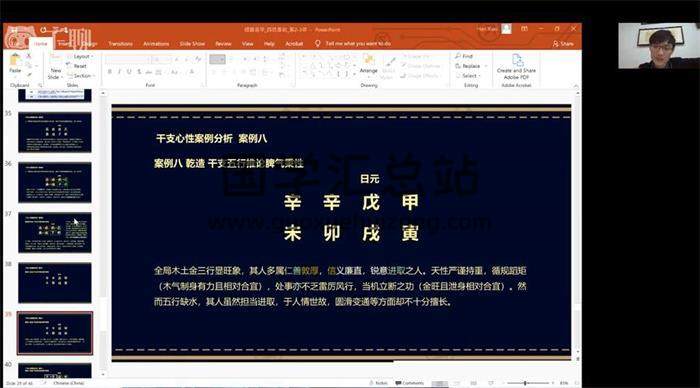Select slide 35 thumbnail
Viewport: 700px width, 388px height.
click(55, 132)
